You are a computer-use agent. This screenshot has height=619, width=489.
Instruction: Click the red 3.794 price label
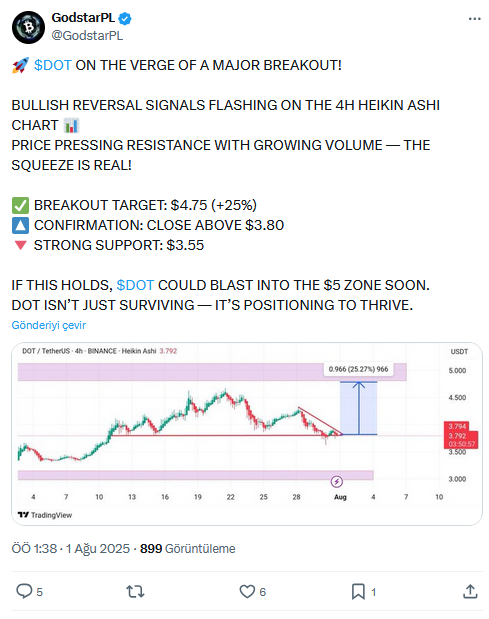[x=457, y=426]
